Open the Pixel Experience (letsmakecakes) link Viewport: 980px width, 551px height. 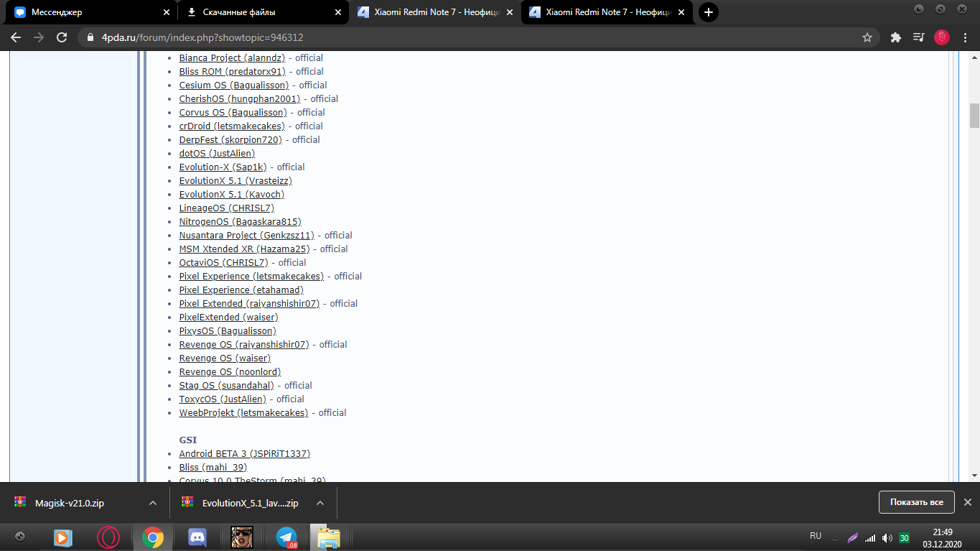251,277
